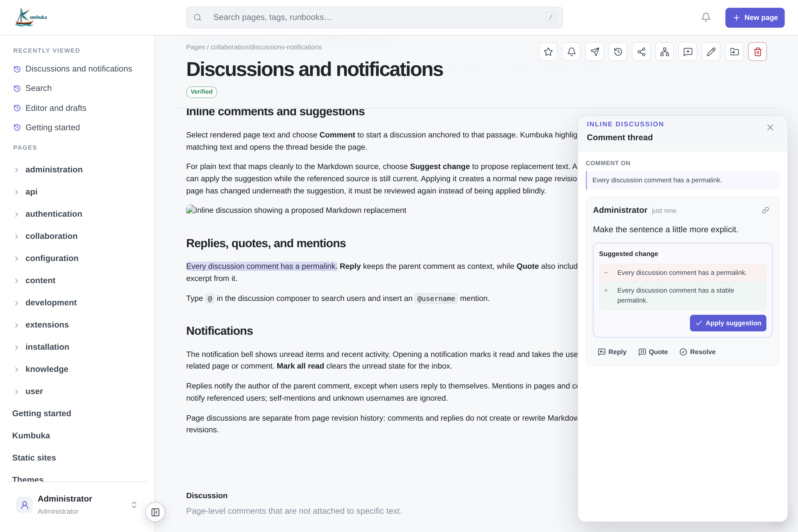Collapse the sidebar with the panel toggle
Screen dimensions: 798x532
coord(155,512)
